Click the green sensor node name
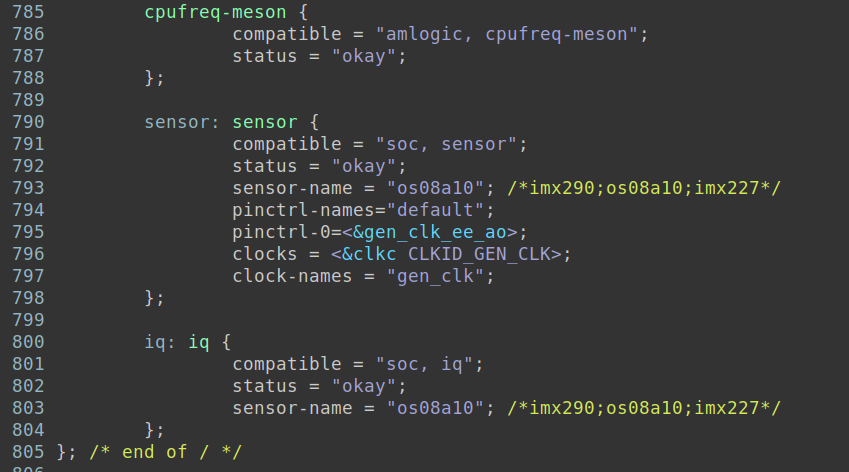 265,122
